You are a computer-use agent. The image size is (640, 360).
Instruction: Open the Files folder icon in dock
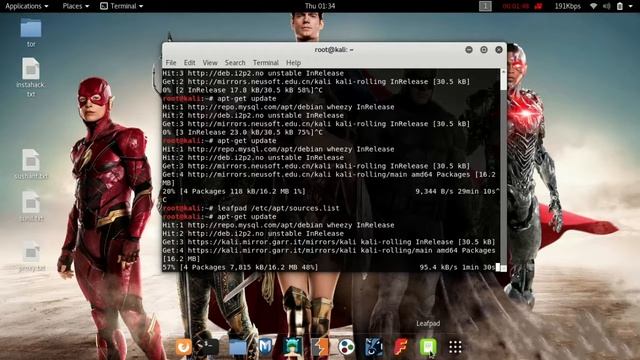pyautogui.click(x=238, y=347)
